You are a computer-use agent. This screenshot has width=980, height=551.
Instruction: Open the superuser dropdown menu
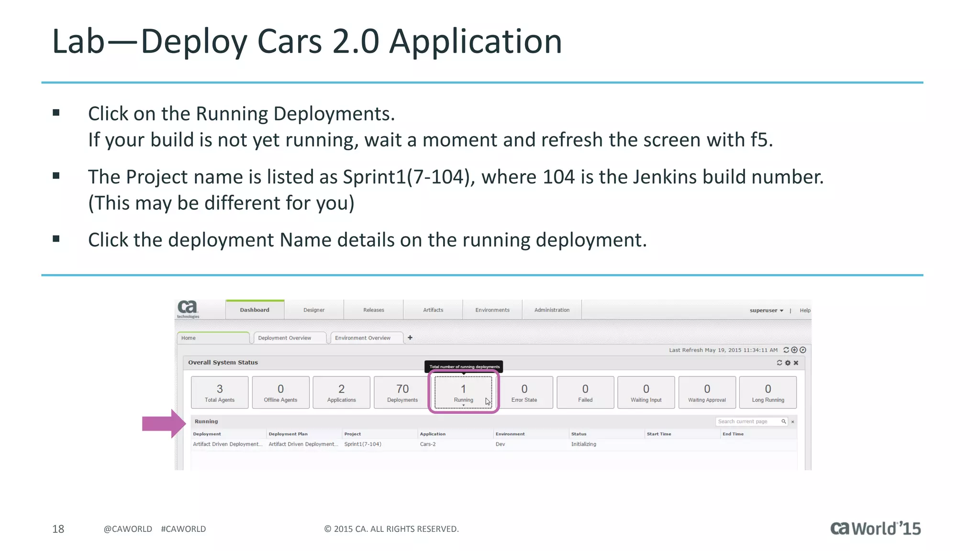tap(766, 310)
